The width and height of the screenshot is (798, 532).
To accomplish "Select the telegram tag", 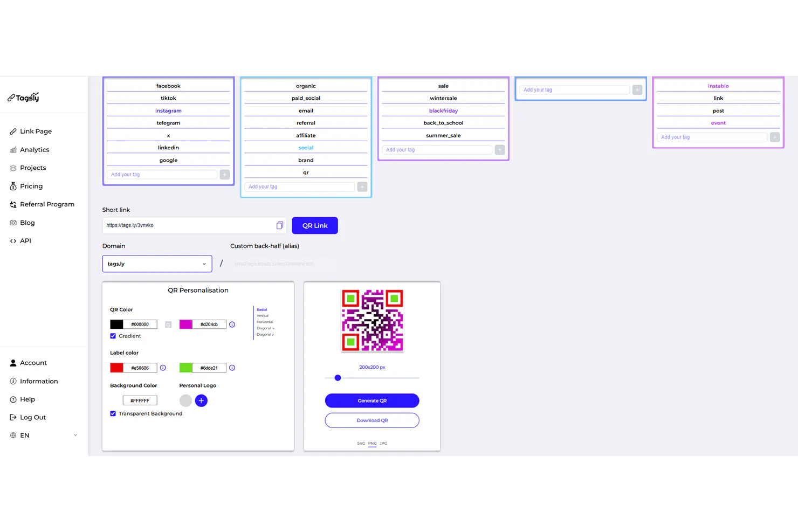I will click(168, 123).
